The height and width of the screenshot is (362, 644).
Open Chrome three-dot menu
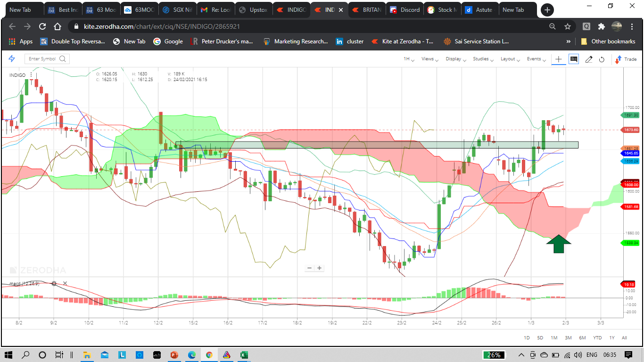click(x=632, y=27)
